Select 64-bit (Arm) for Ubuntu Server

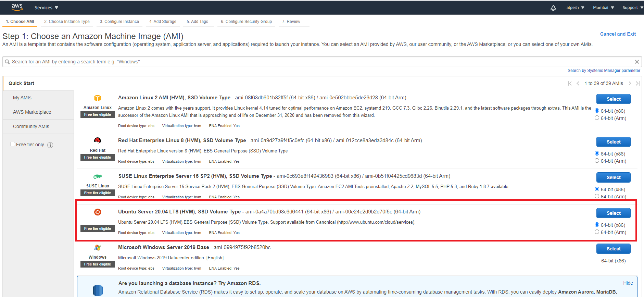[597, 232]
